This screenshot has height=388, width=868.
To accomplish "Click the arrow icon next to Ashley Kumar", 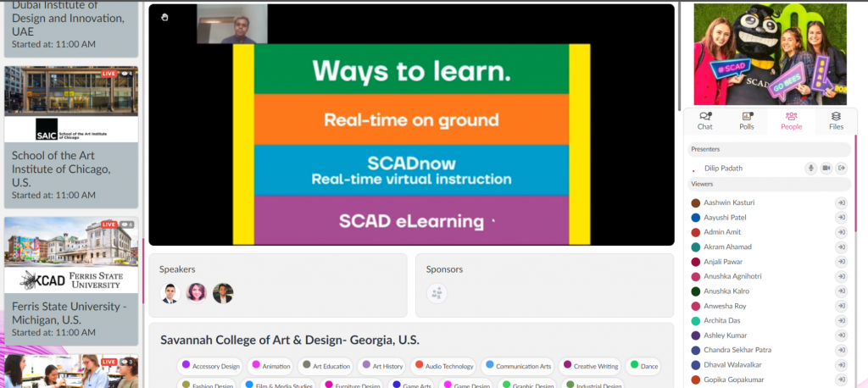I will point(842,335).
